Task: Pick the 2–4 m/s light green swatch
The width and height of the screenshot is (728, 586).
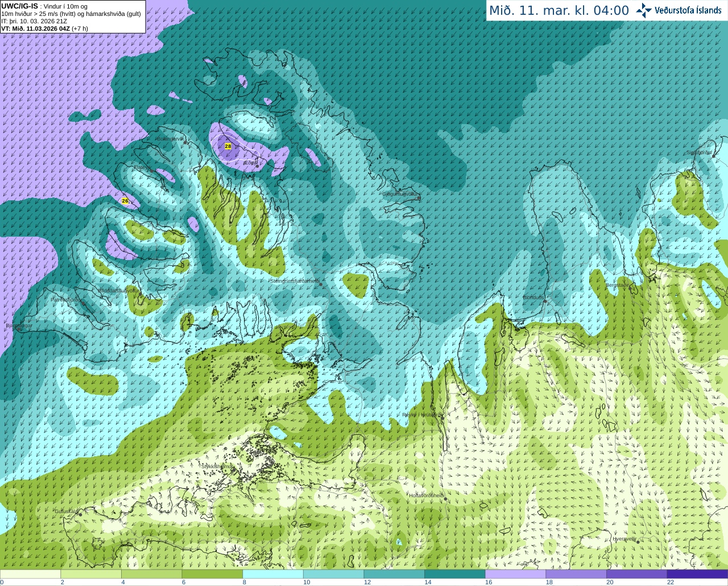Action: [x=91, y=574]
